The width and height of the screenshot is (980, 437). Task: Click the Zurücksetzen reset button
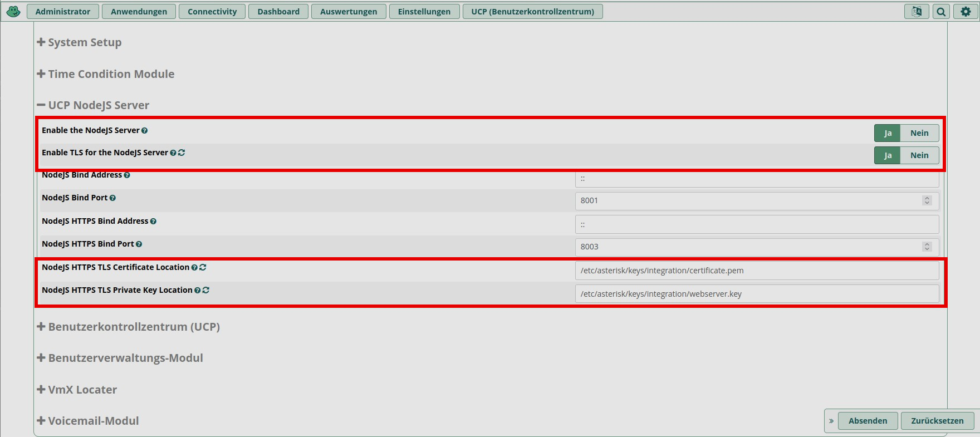pos(937,421)
